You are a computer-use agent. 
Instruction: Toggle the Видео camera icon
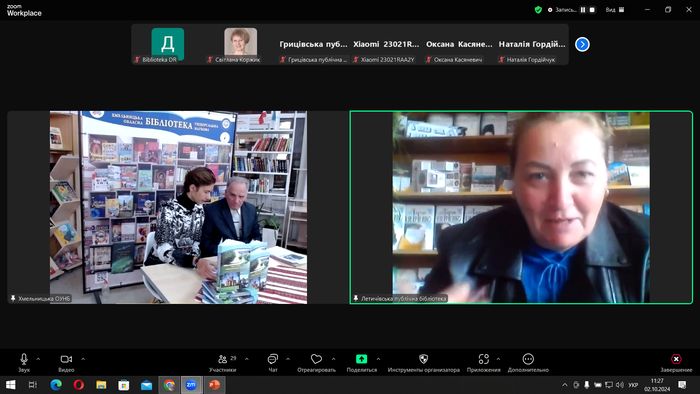tap(66, 359)
